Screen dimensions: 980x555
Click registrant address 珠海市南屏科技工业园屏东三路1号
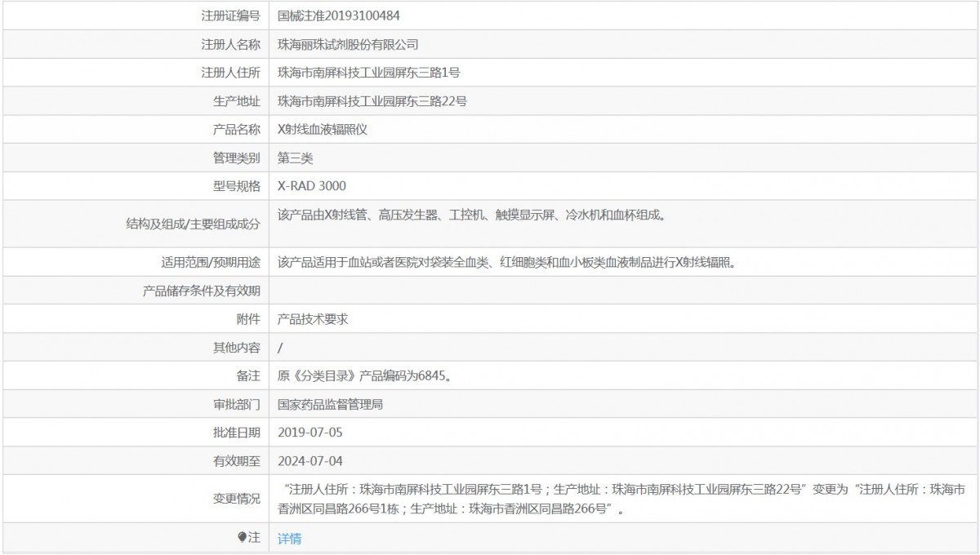[x=369, y=73]
